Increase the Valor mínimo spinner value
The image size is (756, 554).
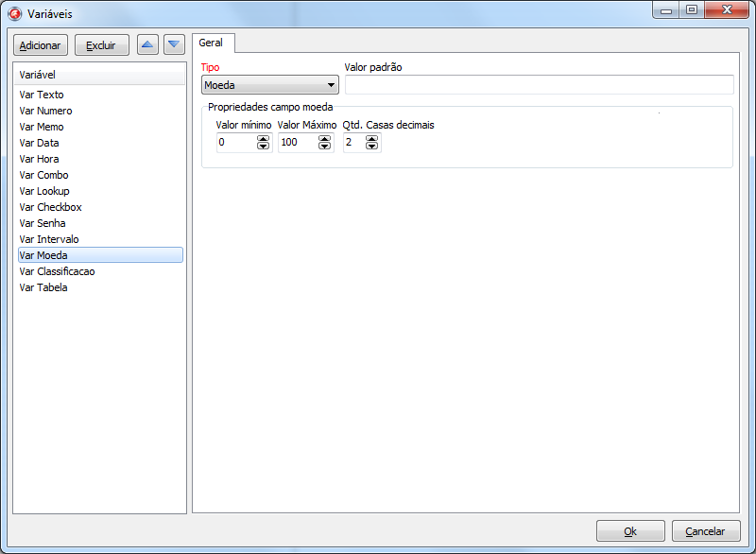click(x=263, y=138)
